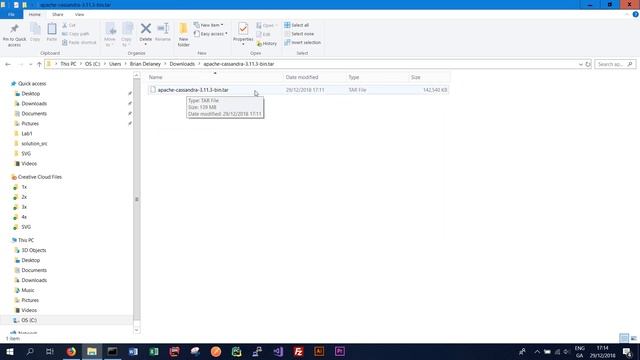
Task: Click the Cut scissors command
Action: [x=69, y=25]
